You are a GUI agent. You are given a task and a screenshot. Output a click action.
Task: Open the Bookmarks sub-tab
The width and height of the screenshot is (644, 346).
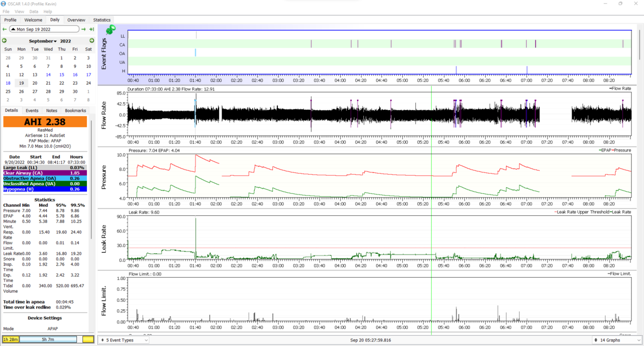76,111
